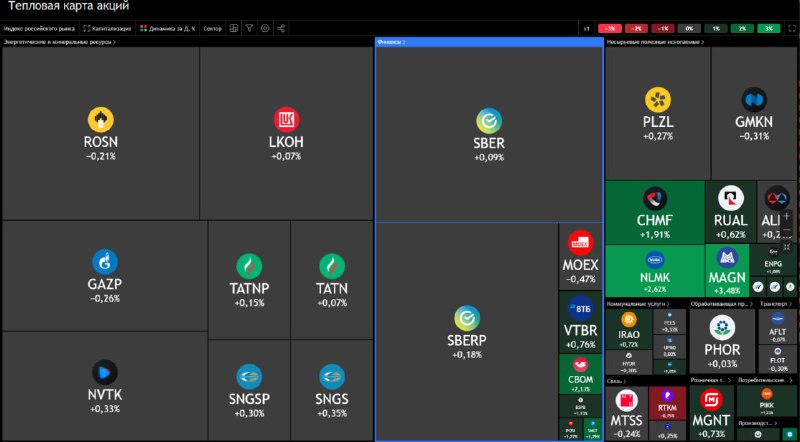This screenshot has height=442, width=800.
Task: Click the -2% red legend swatch
Action: (636, 29)
